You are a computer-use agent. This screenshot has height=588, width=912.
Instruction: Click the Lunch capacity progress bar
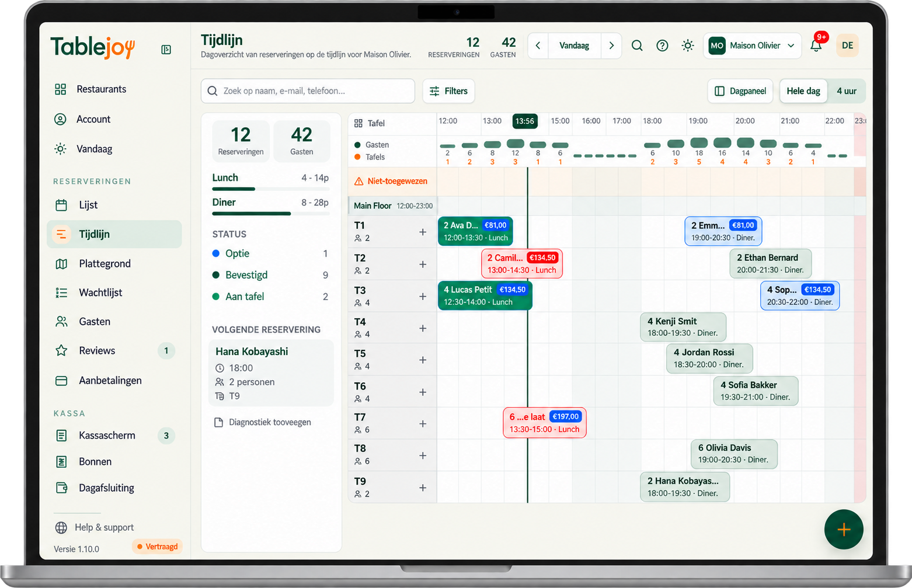(270, 189)
